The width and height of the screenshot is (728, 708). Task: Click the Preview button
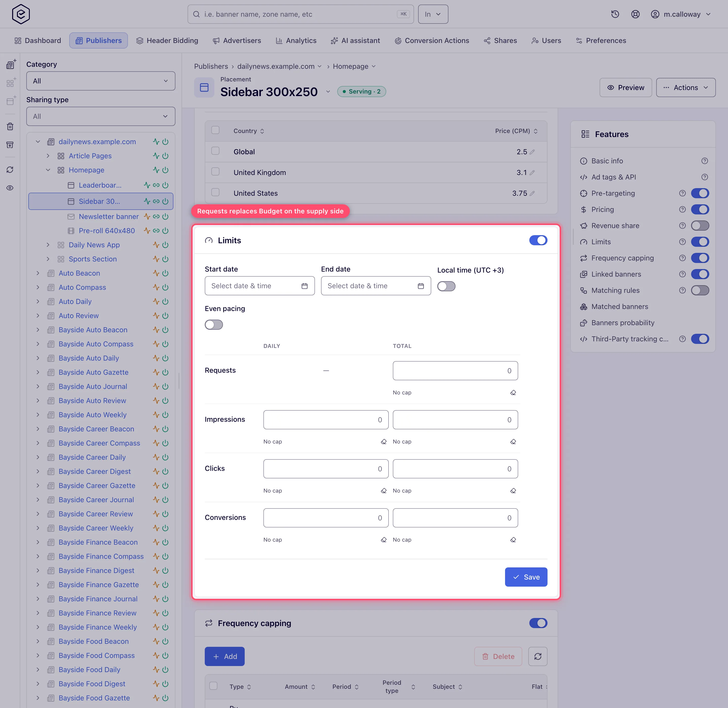[625, 88]
